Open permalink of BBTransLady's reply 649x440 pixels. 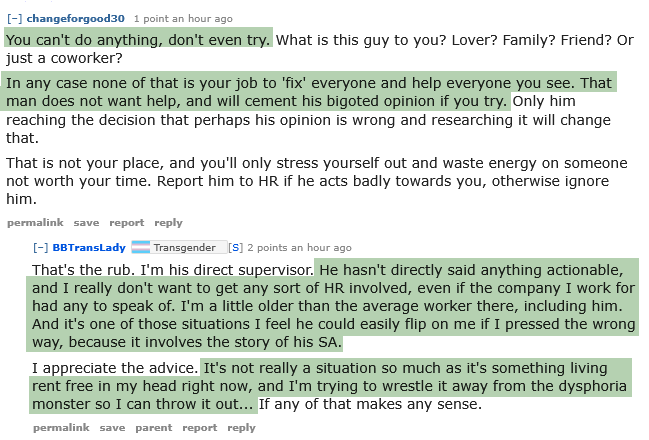61,428
